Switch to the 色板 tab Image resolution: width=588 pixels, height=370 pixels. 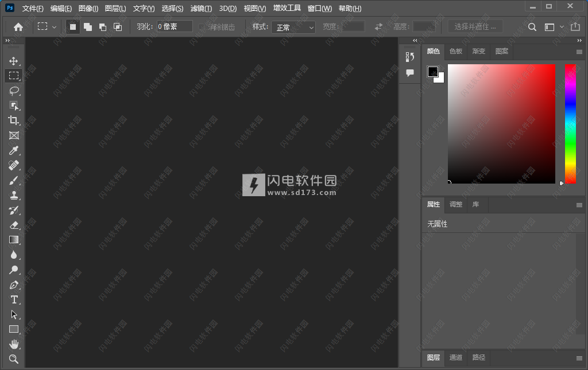point(455,51)
